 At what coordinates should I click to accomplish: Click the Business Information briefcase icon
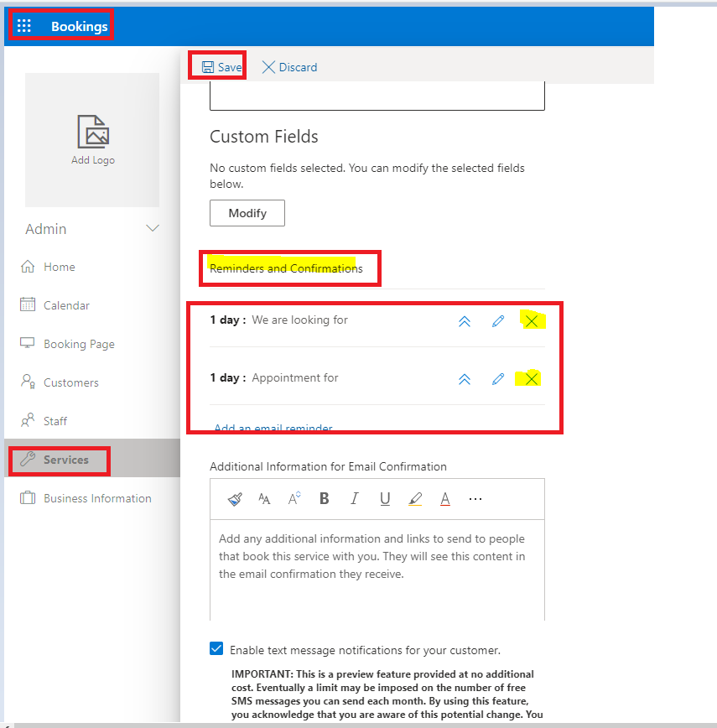pos(28,497)
